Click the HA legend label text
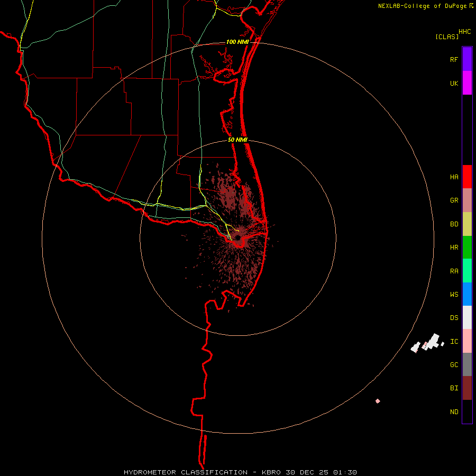 454,177
